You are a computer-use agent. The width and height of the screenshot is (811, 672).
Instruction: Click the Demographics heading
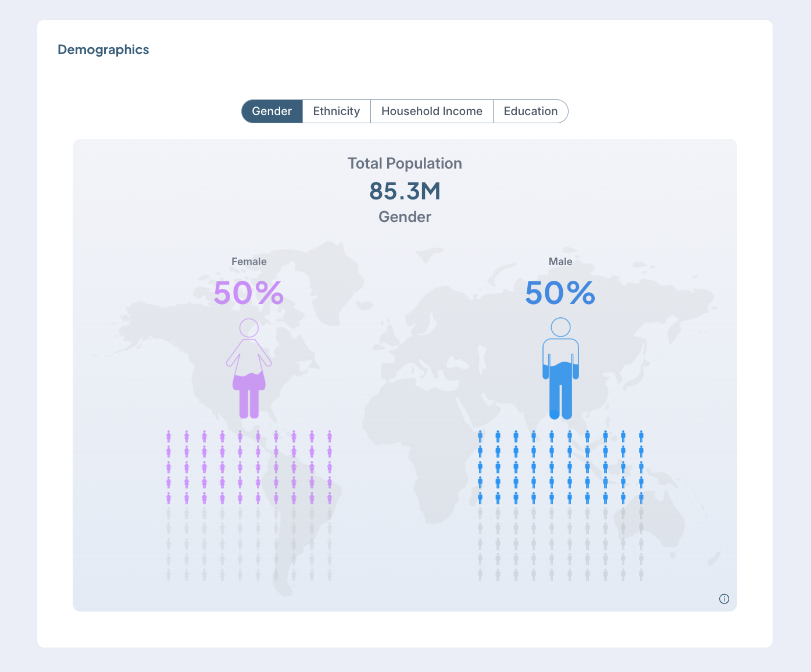click(103, 50)
